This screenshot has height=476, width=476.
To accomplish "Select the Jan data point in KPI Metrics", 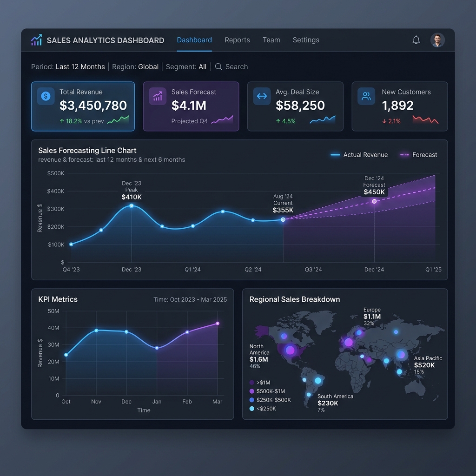I will click(x=157, y=348).
